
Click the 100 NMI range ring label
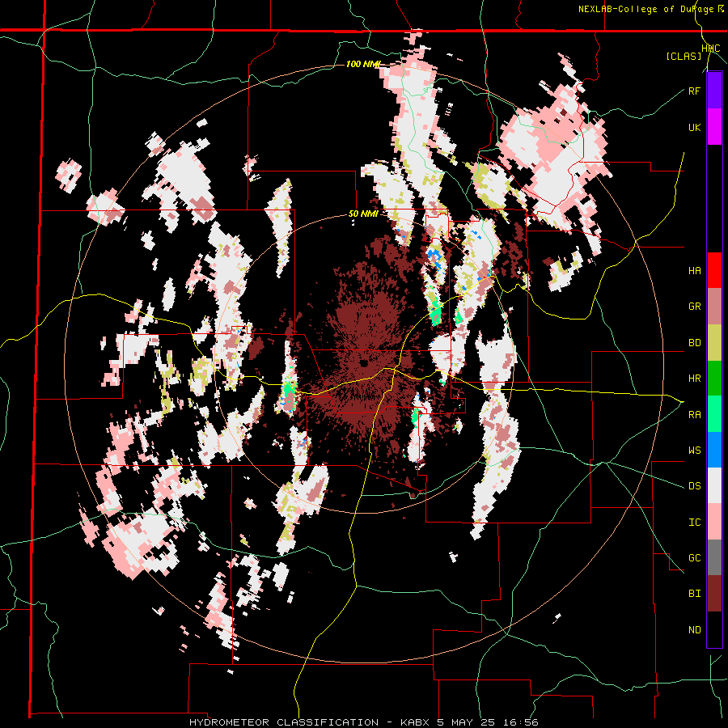click(363, 64)
